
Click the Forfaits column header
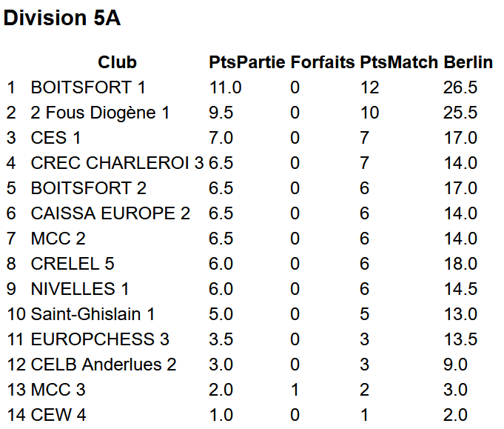pyautogui.click(x=323, y=62)
